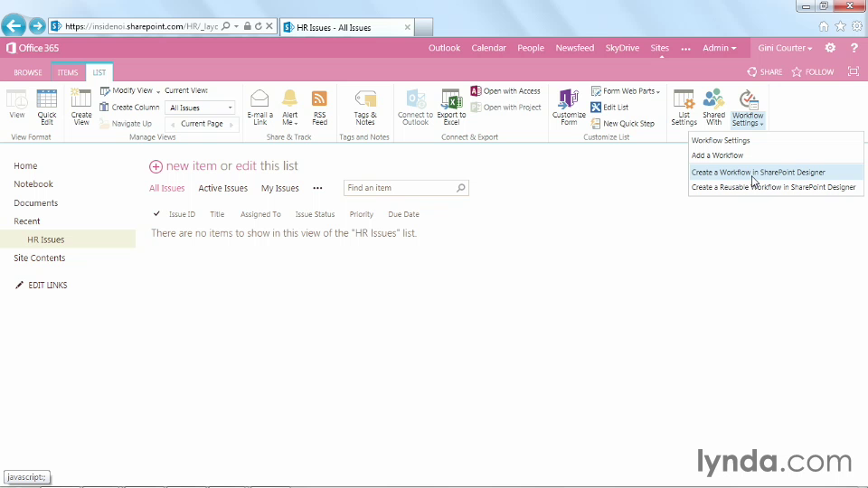Click E-mail a Link icon
The image size is (868, 488).
pos(259,107)
